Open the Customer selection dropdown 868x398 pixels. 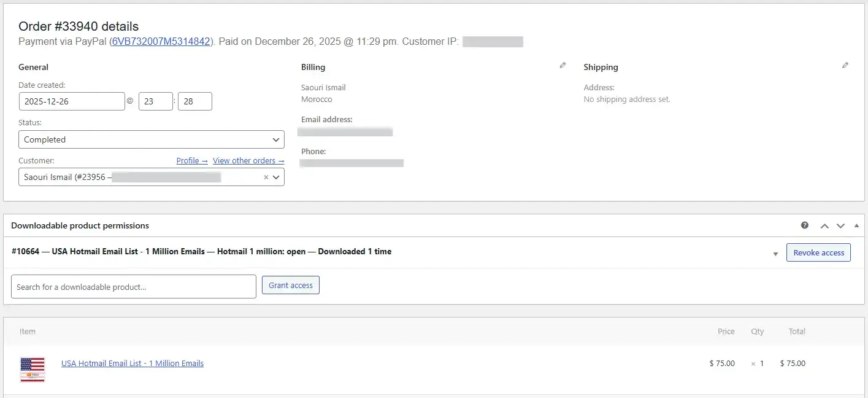[x=276, y=178]
